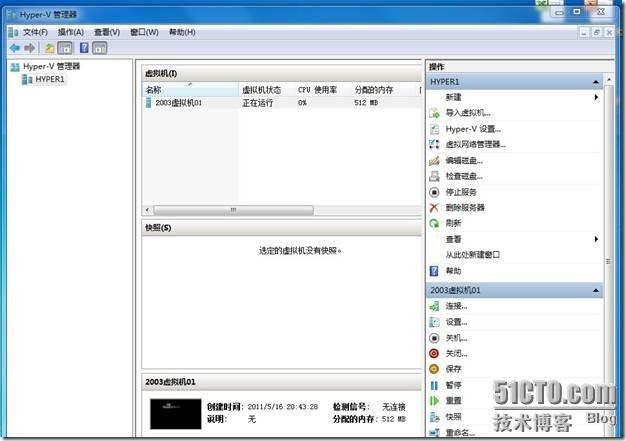This screenshot has height=441, width=626.
Task: Open the 窗口(W) menu
Action: tap(144, 32)
